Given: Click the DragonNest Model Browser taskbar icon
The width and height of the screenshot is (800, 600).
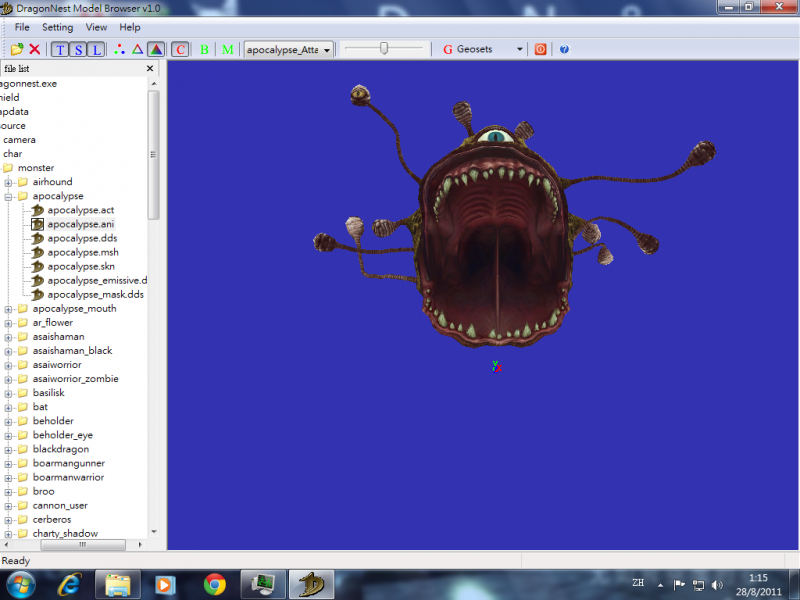Looking at the screenshot, I should click(x=311, y=585).
